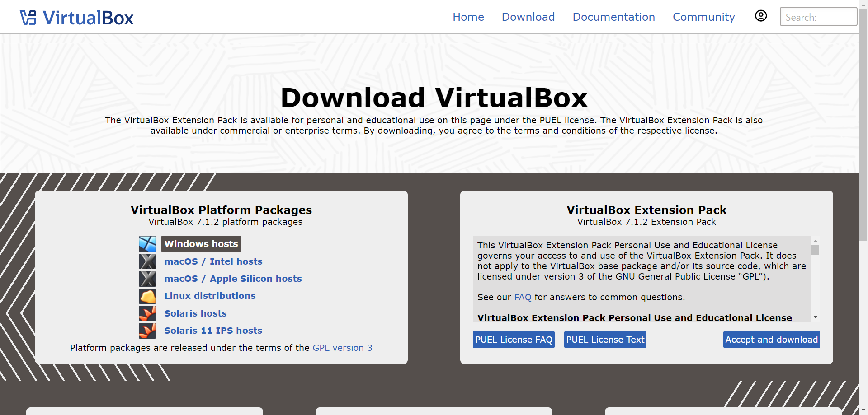Viewport: 868px width, 415px height.
Task: Go to the Home page
Action: [468, 17]
